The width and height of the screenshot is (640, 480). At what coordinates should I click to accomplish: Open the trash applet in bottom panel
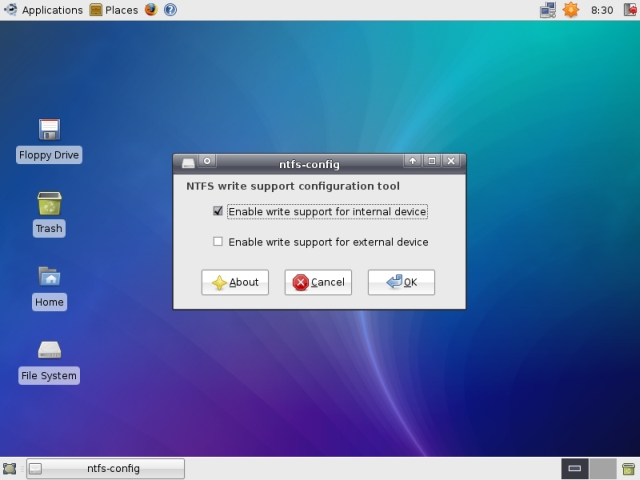click(x=629, y=469)
